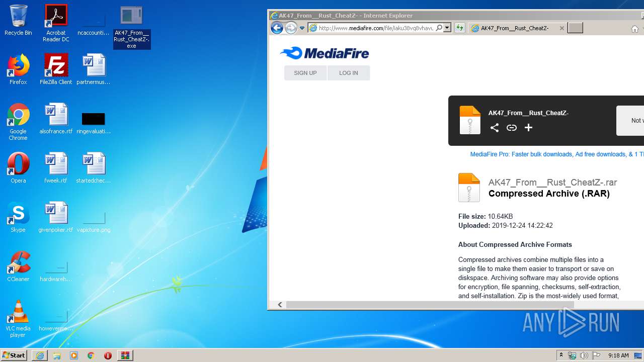This screenshot has width=644, height=362.
Task: Click the share icon in download banner
Action: [x=495, y=128]
